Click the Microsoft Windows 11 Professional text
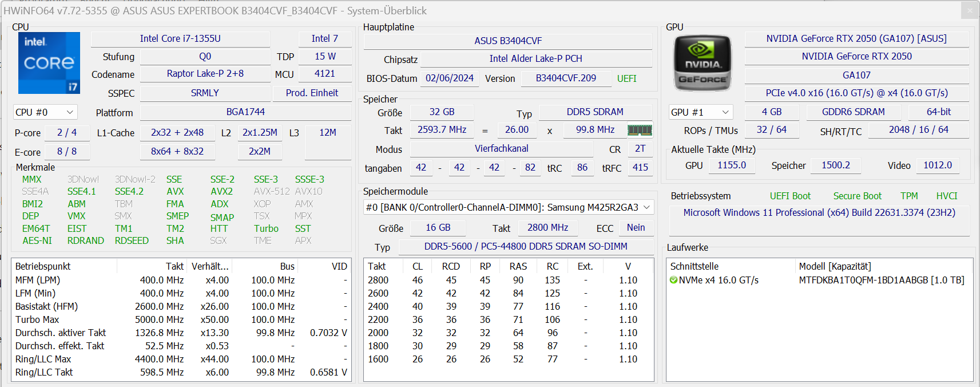This screenshot has width=980, height=387. tap(819, 212)
